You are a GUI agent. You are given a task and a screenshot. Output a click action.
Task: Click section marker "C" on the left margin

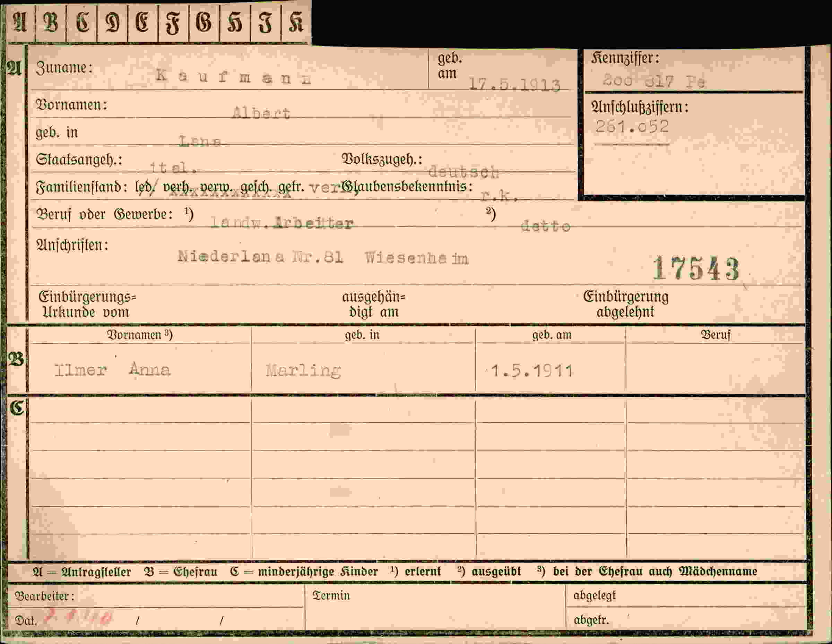[x=17, y=408]
